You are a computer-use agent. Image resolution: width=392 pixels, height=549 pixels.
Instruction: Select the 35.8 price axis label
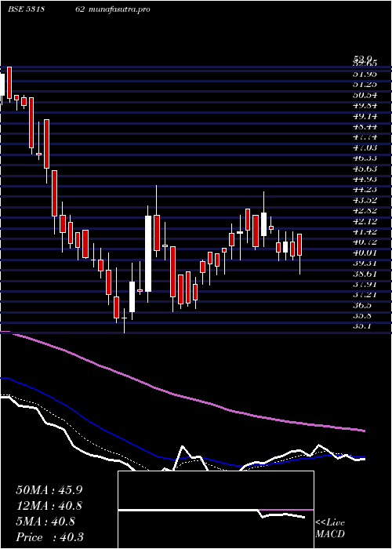(362, 315)
